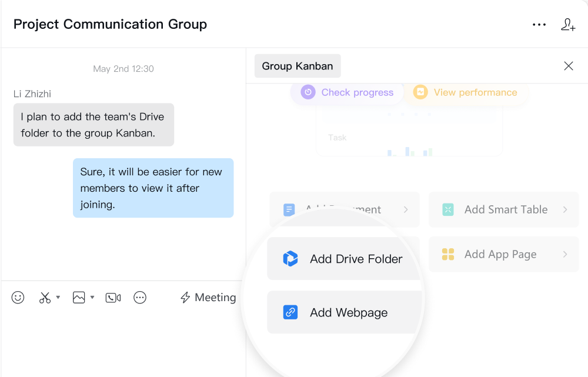Expand the image tool dropdown arrow
Screen dimensions: 588x377
coord(92,298)
